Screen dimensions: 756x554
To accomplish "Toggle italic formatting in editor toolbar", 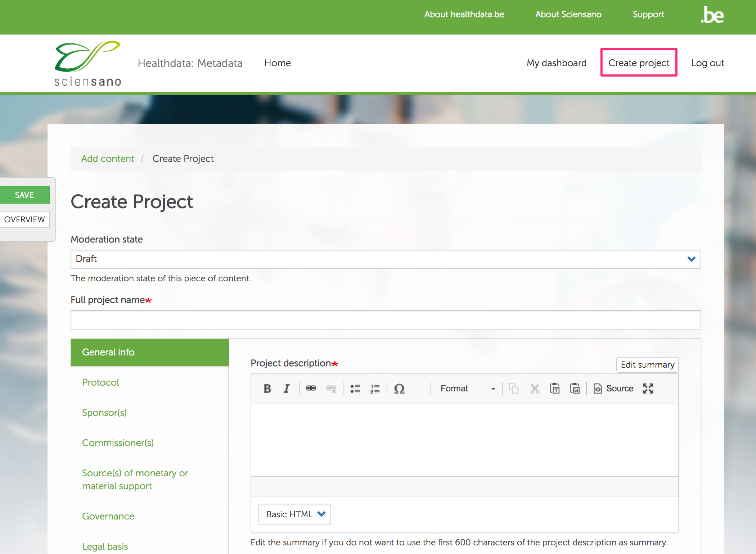I will (x=287, y=389).
